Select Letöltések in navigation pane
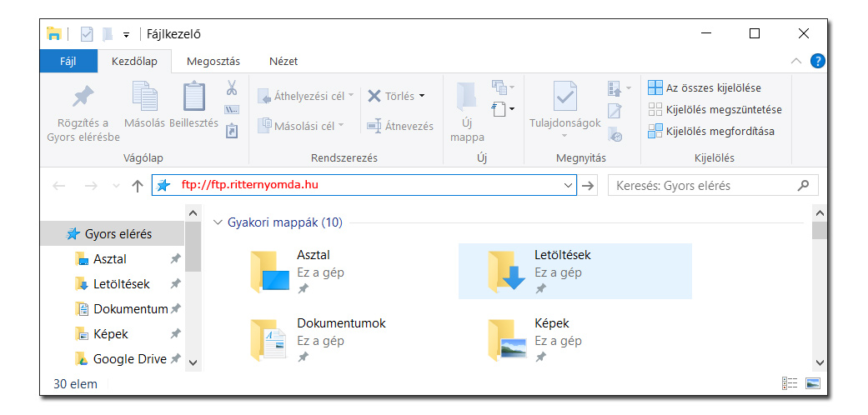 click(113, 284)
